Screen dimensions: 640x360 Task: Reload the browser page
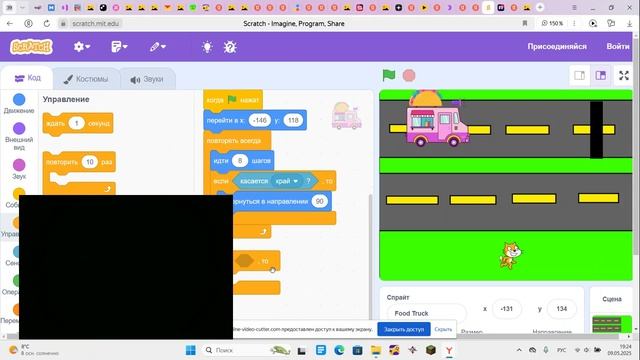pyautogui.click(x=47, y=24)
